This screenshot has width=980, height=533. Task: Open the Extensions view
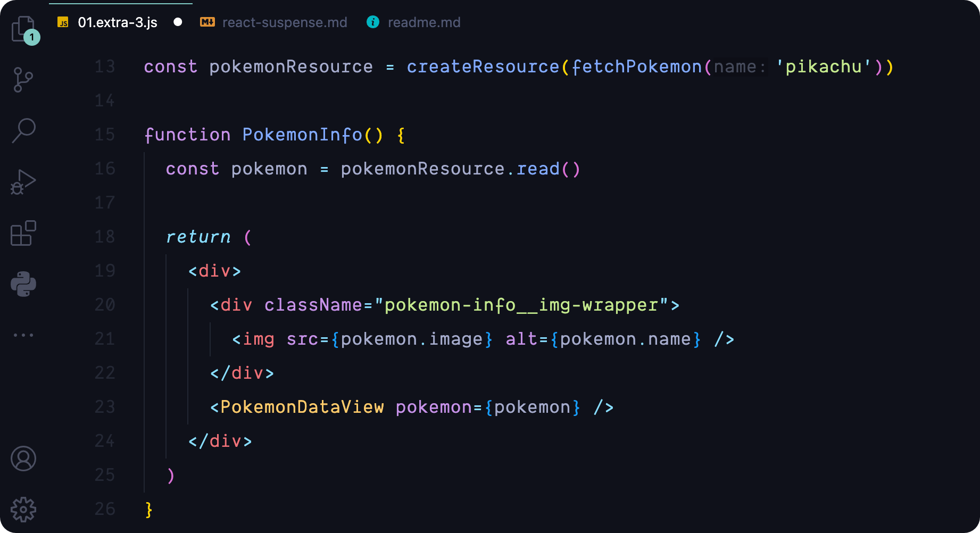point(23,233)
